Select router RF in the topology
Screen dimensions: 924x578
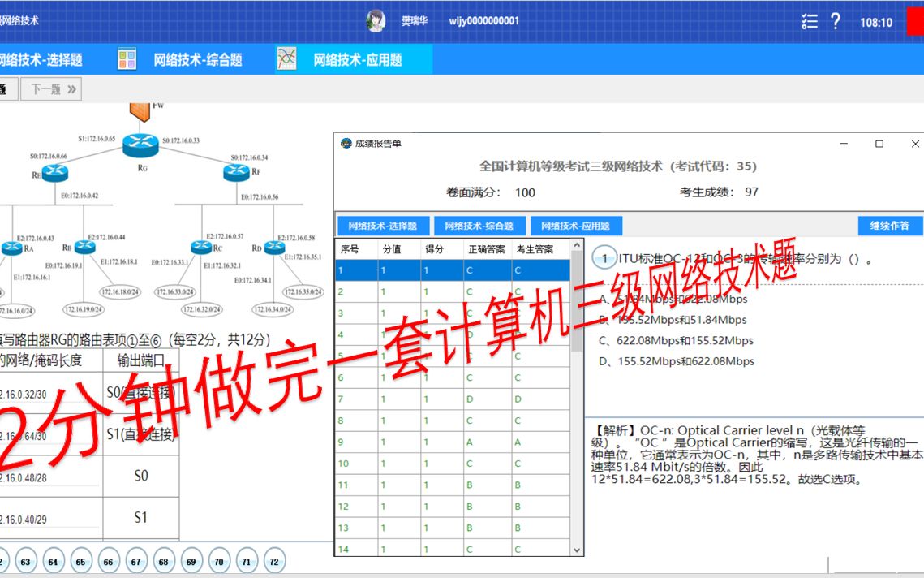235,171
